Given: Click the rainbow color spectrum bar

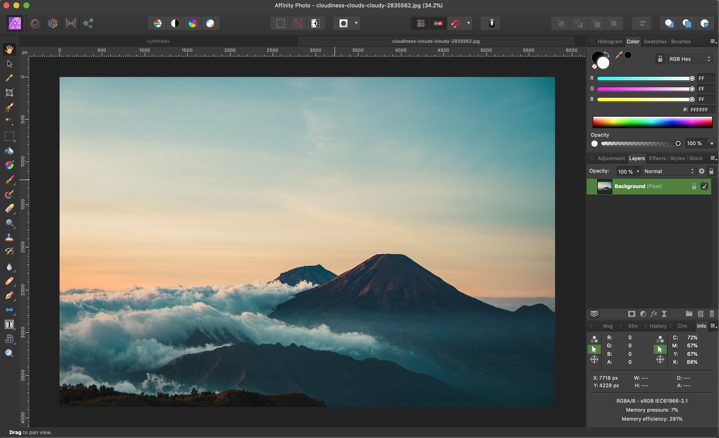Looking at the screenshot, I should pos(652,122).
